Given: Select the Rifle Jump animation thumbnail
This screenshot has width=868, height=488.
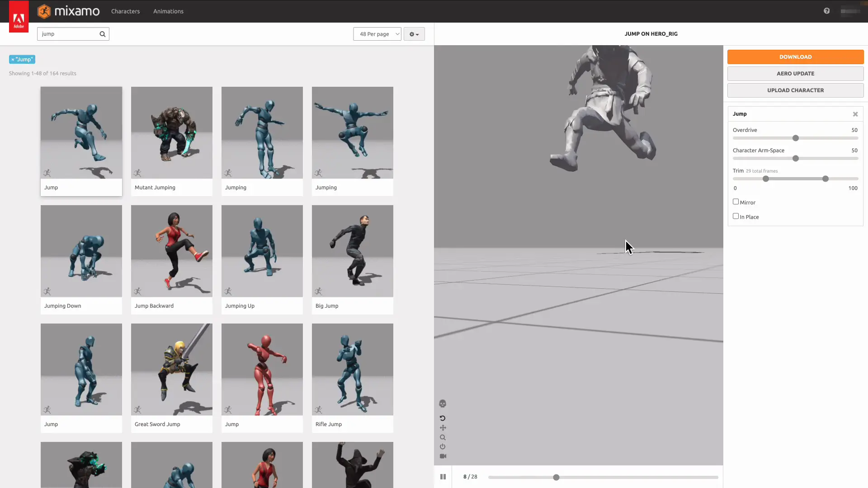Looking at the screenshot, I should [x=353, y=369].
